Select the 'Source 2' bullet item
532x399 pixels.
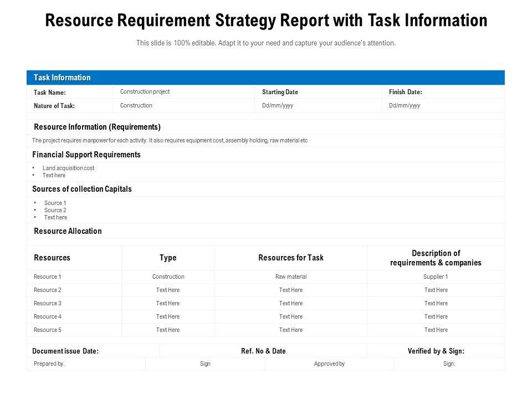[x=55, y=211]
